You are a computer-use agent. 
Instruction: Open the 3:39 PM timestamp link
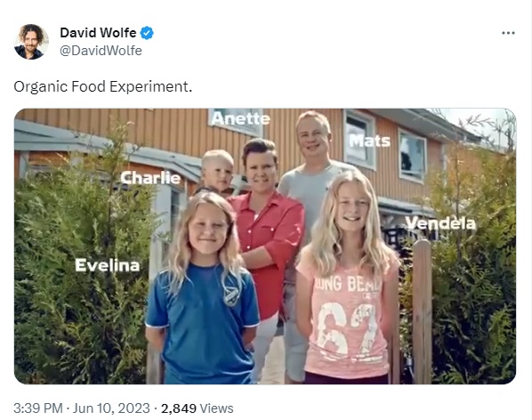[x=38, y=408]
